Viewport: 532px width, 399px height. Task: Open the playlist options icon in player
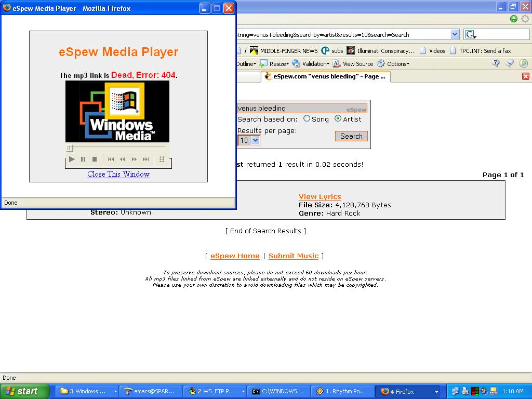[162, 159]
